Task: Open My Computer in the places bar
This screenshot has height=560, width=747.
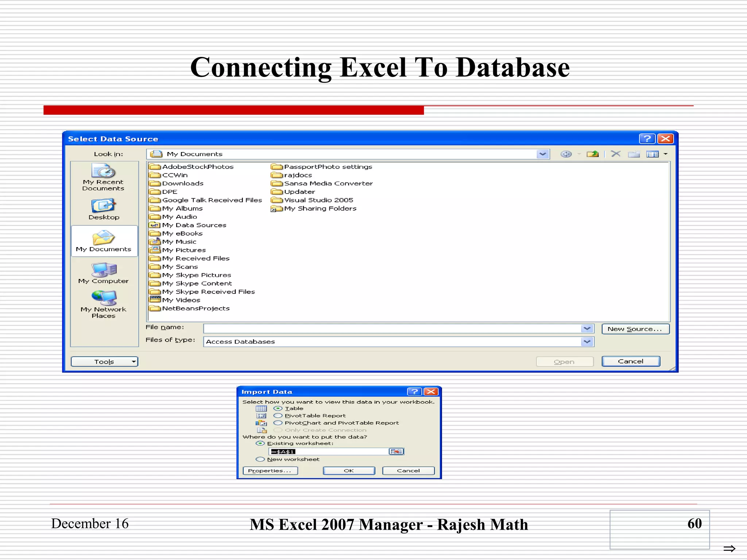Action: pos(104,273)
